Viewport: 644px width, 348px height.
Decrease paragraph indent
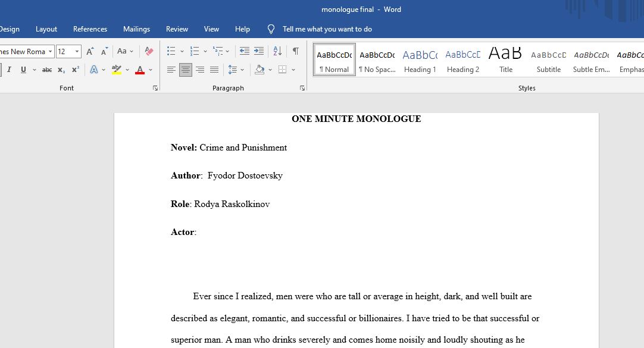point(245,51)
